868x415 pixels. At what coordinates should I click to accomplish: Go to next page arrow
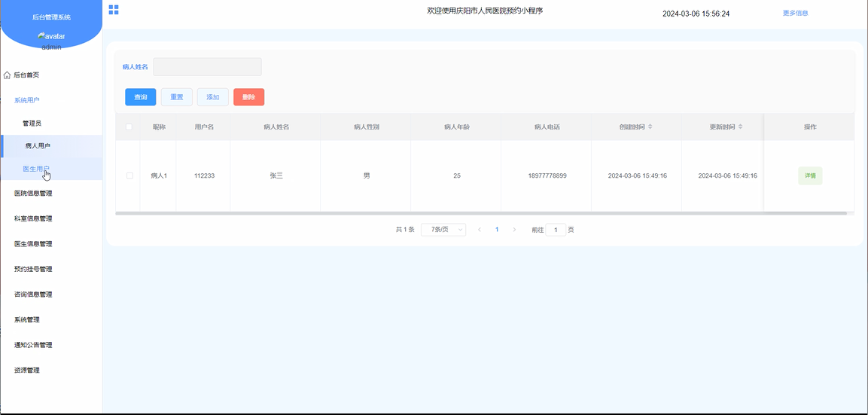click(x=514, y=230)
